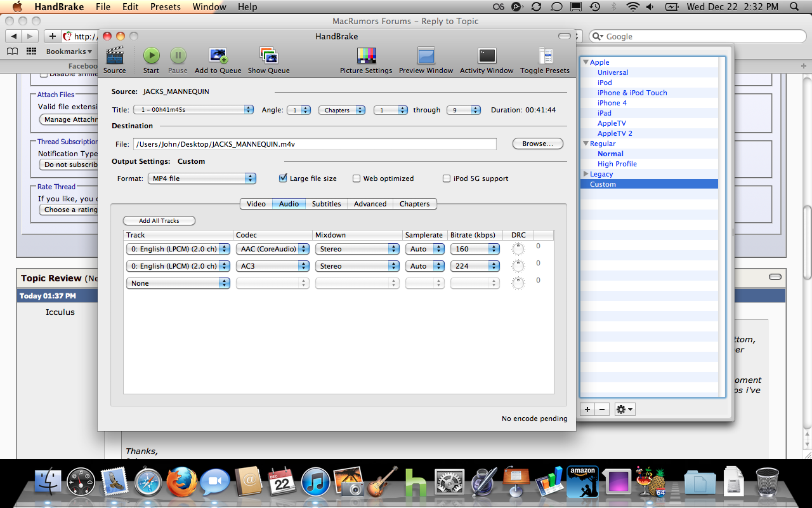Collapse the Apple presets group
Screen dimensions: 812x508
click(586, 62)
